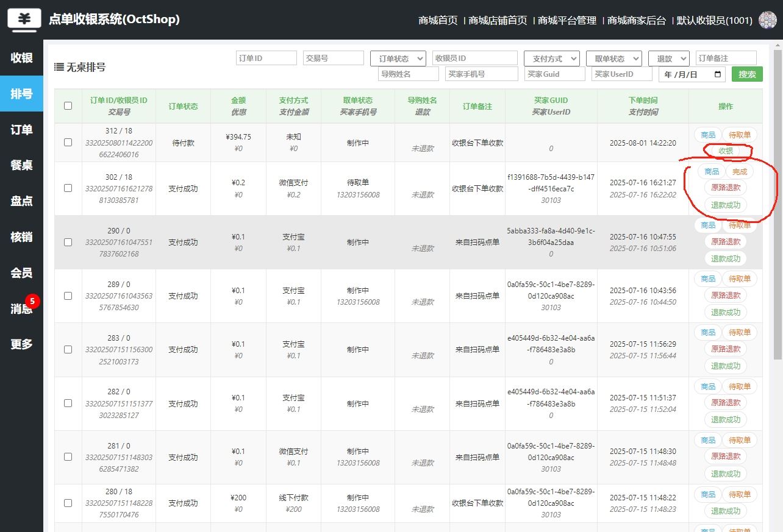Open the 退款 filter dropdown
Viewport: 783px width, 532px height.
(669, 59)
